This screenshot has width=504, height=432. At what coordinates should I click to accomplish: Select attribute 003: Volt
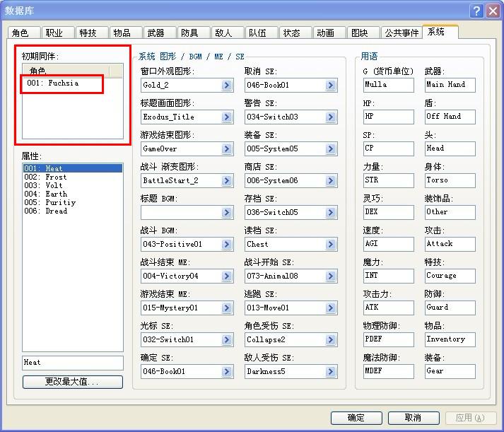(73, 185)
